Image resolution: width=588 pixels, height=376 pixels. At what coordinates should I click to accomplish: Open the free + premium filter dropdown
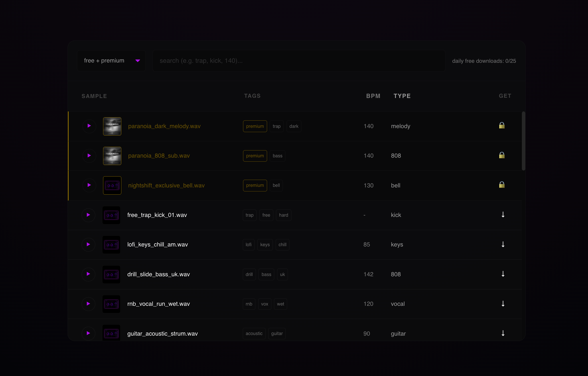coord(111,60)
